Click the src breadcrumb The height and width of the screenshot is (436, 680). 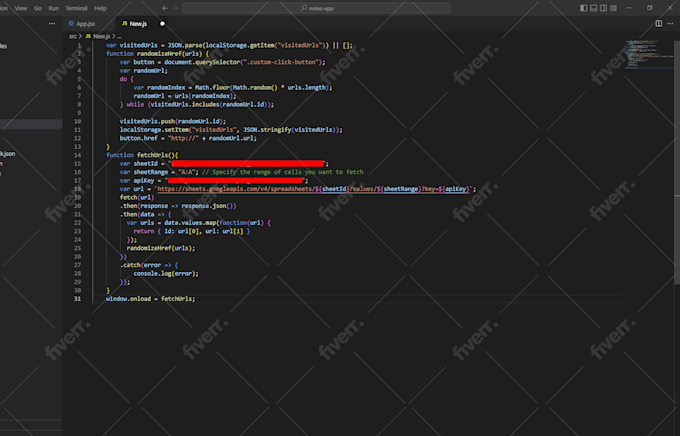pyautogui.click(x=72, y=36)
